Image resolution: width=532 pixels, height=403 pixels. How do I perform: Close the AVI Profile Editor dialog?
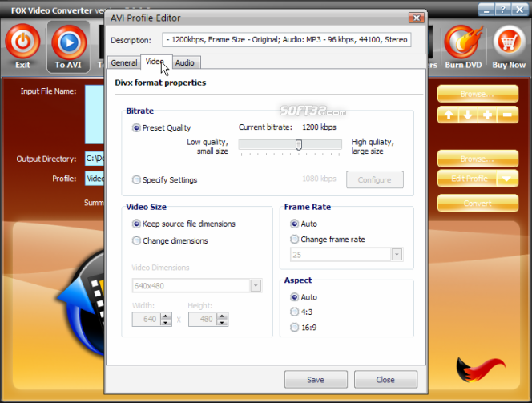pyautogui.click(x=417, y=18)
